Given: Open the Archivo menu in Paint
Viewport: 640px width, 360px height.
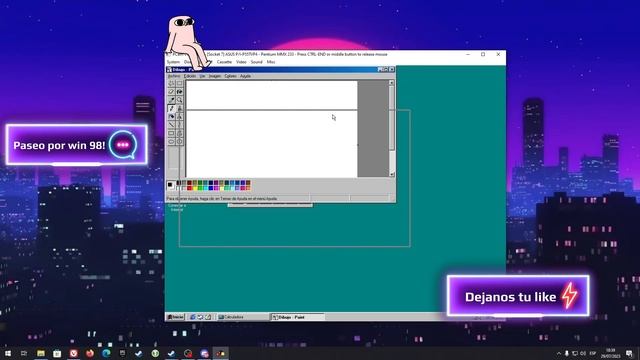Looking at the screenshot, I should point(174,76).
